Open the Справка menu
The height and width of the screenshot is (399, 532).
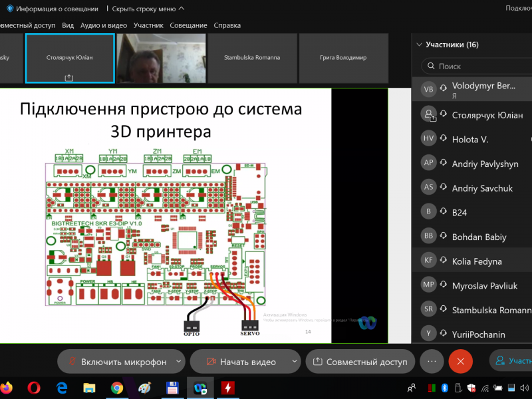[227, 25]
